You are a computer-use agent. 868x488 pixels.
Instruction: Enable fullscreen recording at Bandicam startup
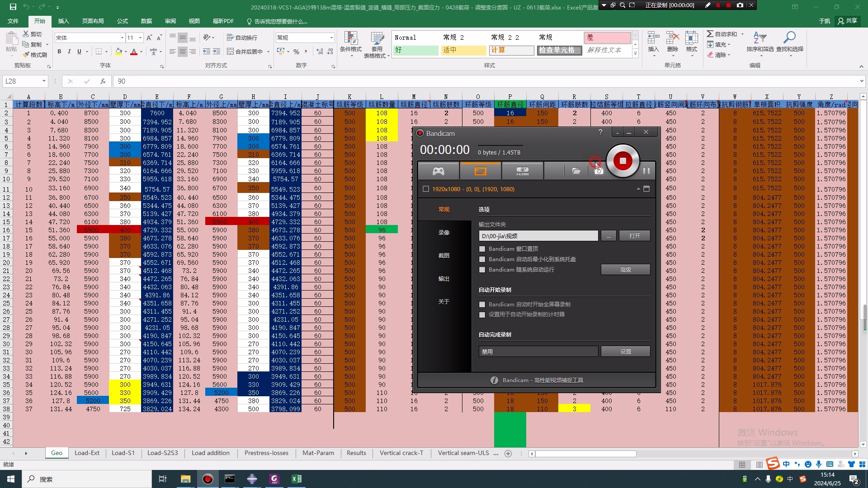tap(482, 304)
